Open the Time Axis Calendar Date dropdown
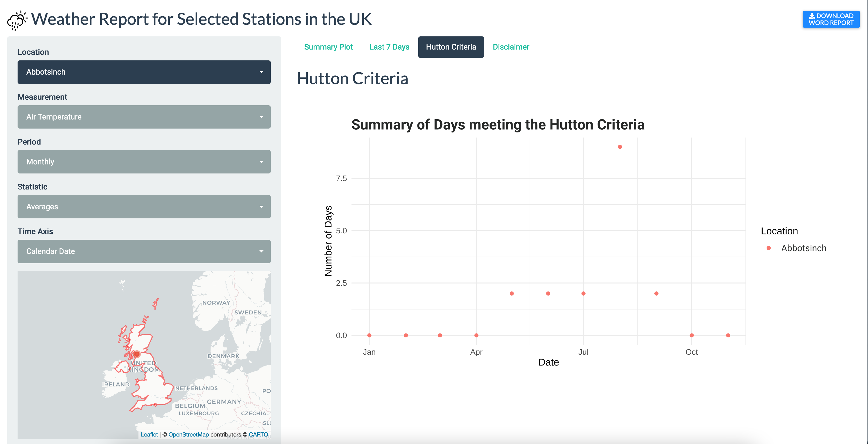 144,251
